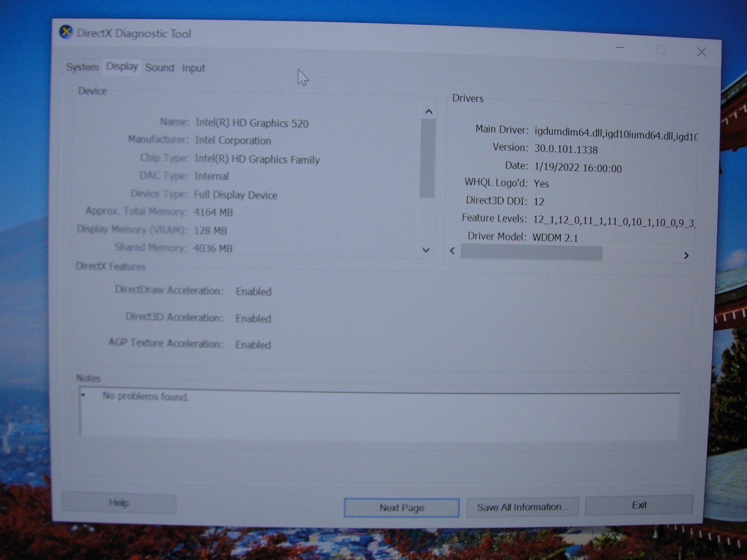Click the date '1/19/2022 16:00:00'
The image size is (747, 560).
(x=578, y=168)
